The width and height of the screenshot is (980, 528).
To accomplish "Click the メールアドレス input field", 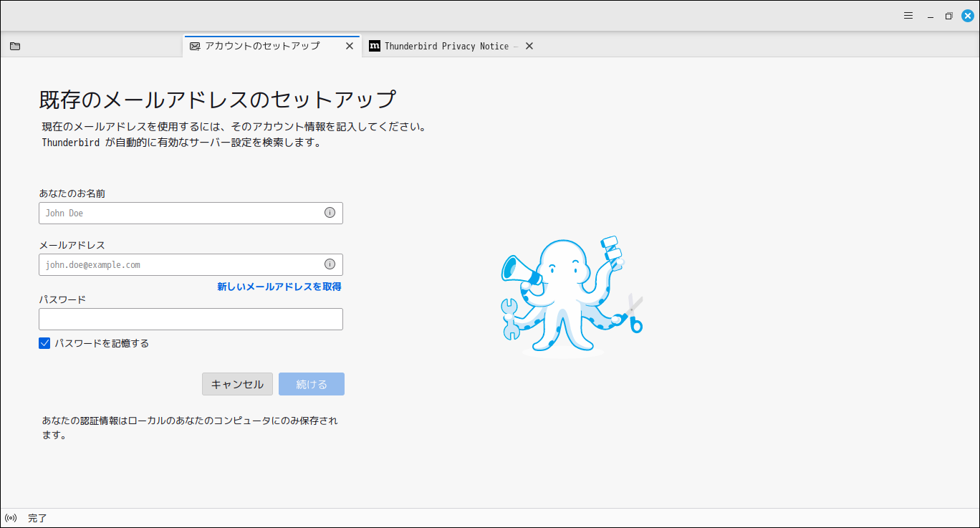I will coord(191,264).
